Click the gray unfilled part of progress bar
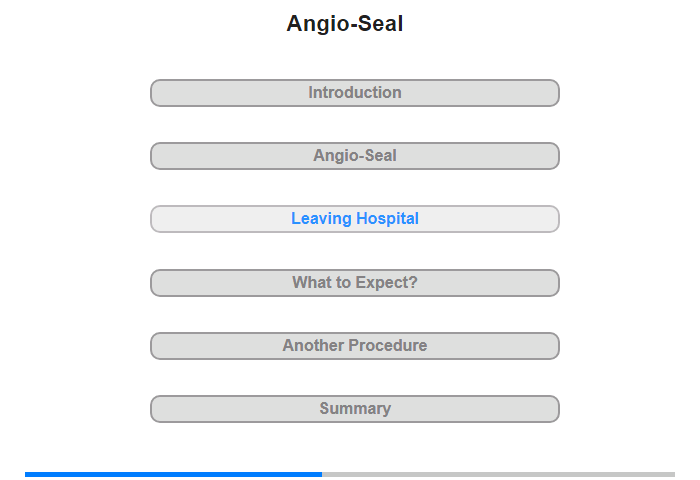 pos(498,474)
